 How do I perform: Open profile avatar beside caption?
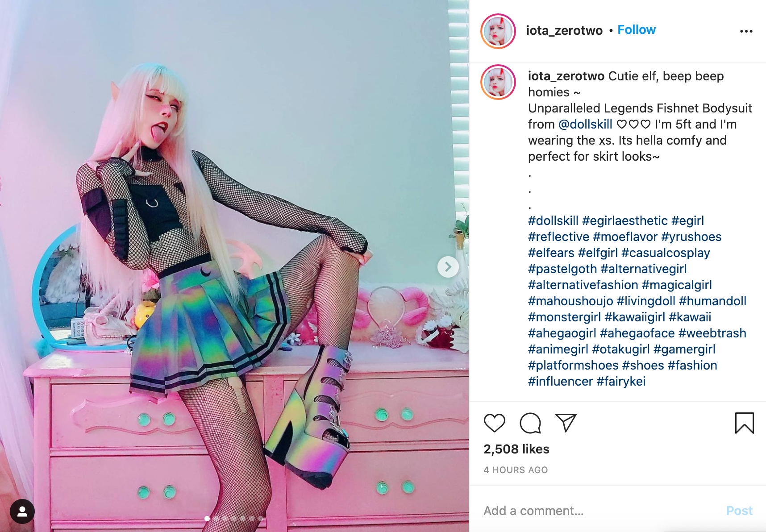498,82
